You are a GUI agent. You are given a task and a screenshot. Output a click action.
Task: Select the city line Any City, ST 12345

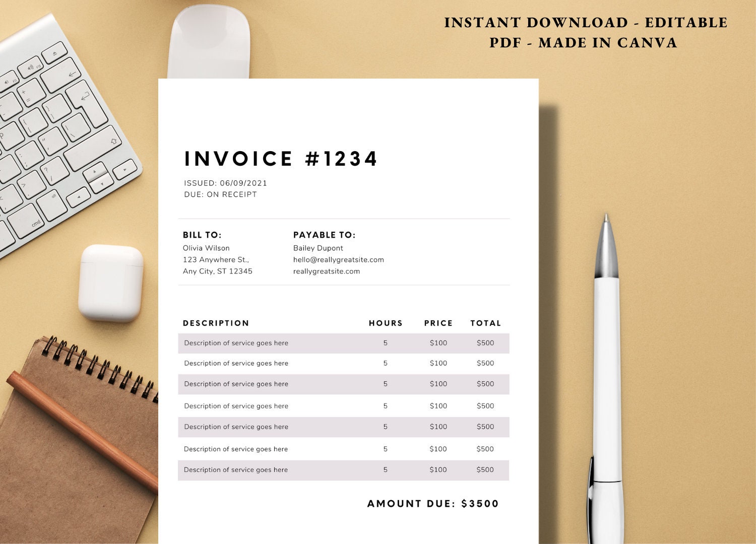coord(219,271)
